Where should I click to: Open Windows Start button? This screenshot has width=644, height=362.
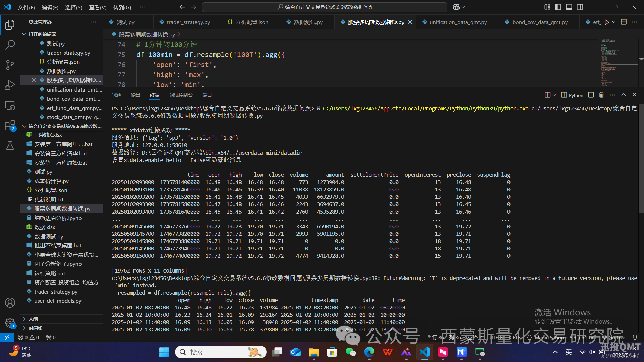coord(164,352)
